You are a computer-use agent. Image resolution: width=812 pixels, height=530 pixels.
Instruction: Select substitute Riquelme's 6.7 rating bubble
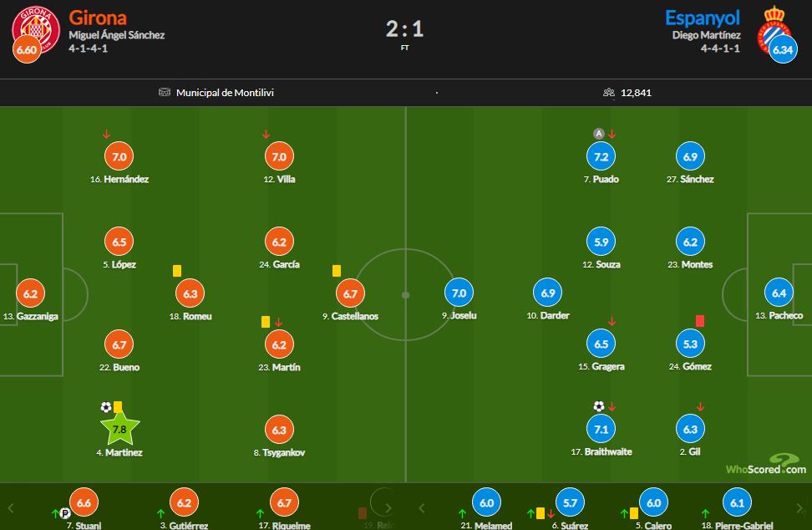284,502
